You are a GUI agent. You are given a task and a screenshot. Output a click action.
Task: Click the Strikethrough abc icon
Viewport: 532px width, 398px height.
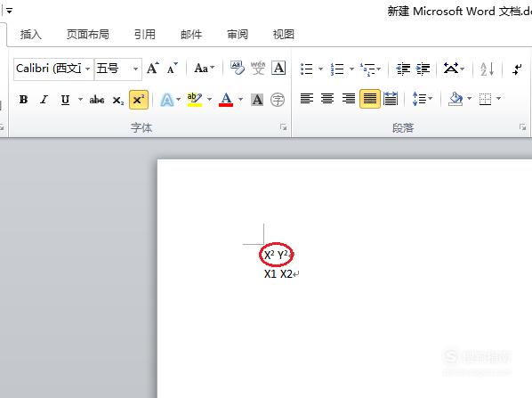(97, 100)
